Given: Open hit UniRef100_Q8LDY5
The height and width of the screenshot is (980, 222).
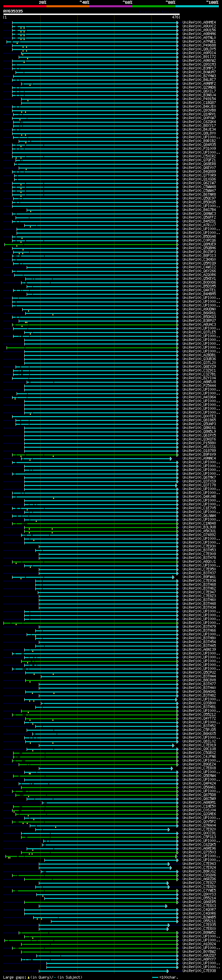Looking at the screenshot, I should coord(199,49).
